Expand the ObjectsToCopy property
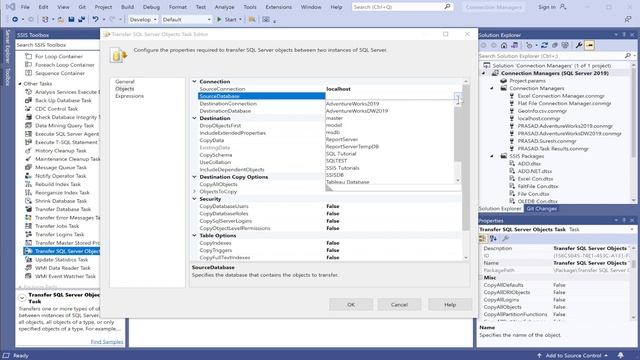640x360 pixels. 194,191
